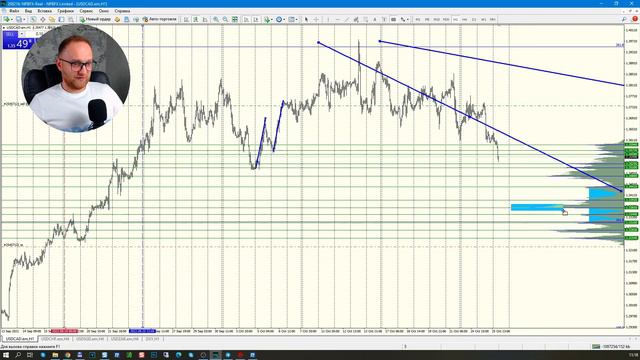Open the templates dropdown
The height and width of the screenshot is (360, 640).
293,19
